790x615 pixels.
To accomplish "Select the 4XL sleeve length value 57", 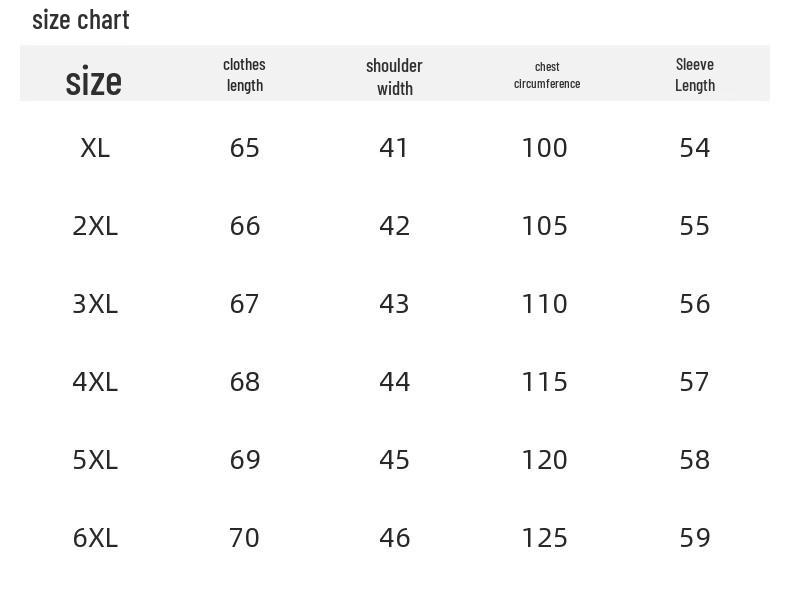I will 694,382.
